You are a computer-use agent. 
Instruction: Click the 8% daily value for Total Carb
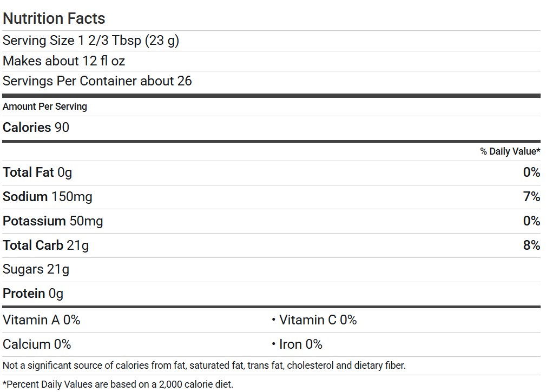531,245
